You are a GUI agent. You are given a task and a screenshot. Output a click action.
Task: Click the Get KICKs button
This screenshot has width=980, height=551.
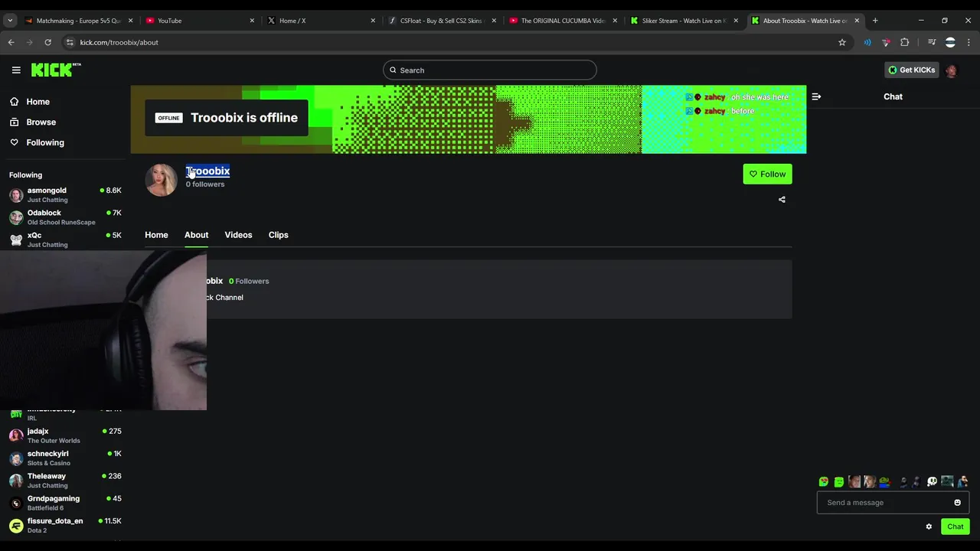coord(911,70)
